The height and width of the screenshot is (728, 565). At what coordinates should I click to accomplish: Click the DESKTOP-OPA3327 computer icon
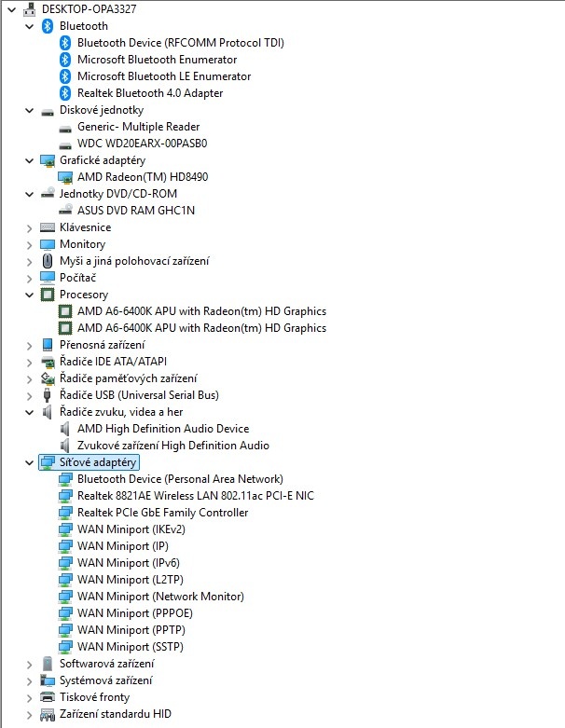[x=29, y=8]
